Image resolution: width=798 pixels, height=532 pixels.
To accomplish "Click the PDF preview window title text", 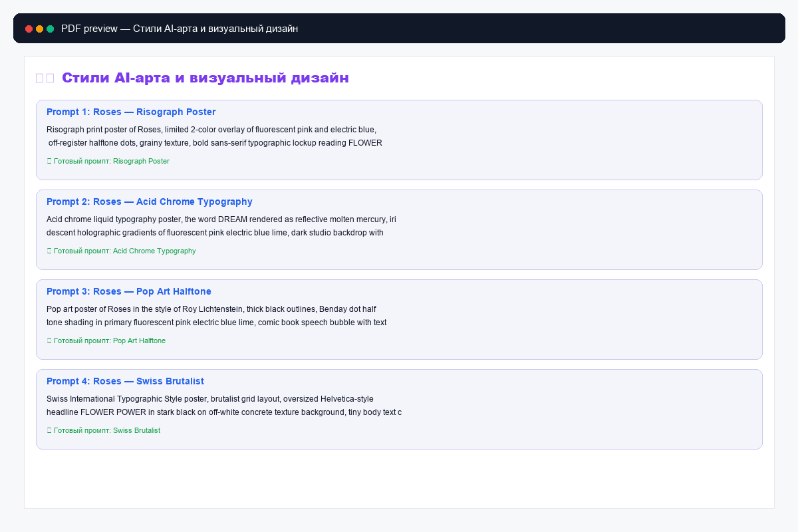I will click(x=180, y=29).
